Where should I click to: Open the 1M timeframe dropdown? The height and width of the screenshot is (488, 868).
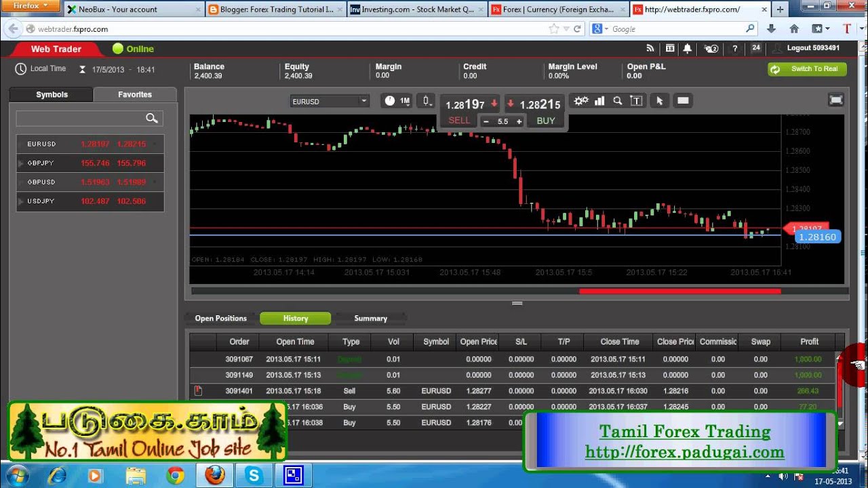point(405,101)
